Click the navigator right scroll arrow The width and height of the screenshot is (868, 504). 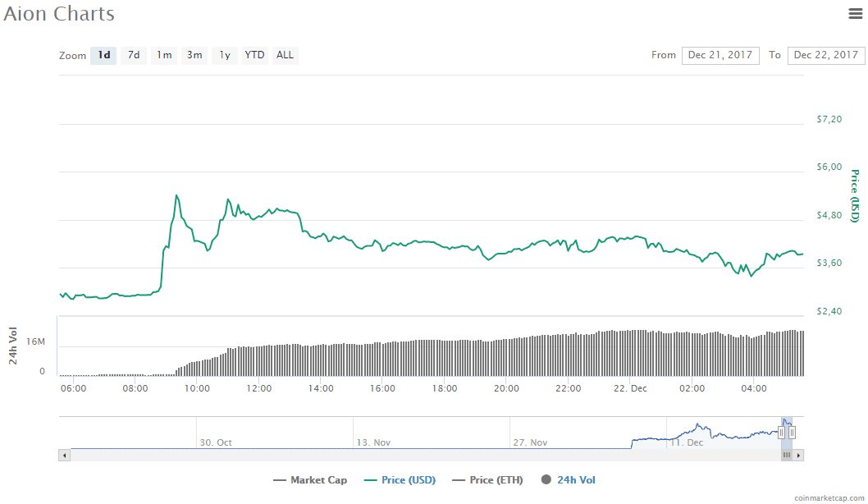click(x=797, y=456)
